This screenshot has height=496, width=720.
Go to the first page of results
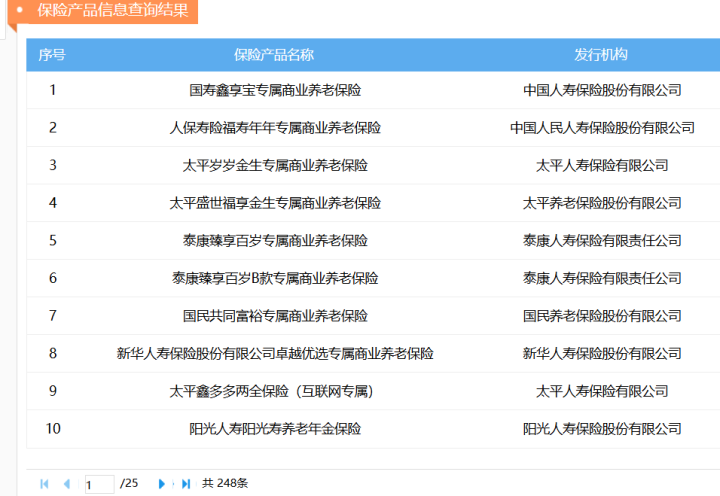pyautogui.click(x=45, y=484)
